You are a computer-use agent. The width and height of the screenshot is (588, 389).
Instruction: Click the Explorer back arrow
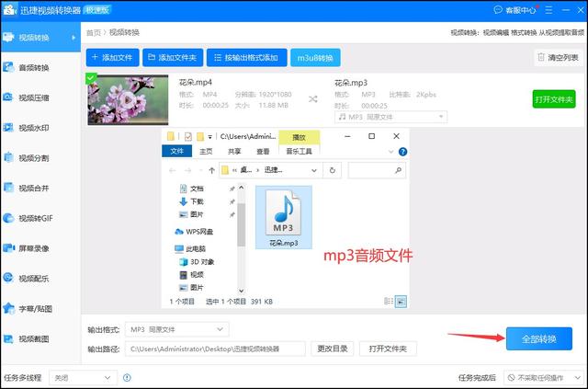[x=173, y=170]
